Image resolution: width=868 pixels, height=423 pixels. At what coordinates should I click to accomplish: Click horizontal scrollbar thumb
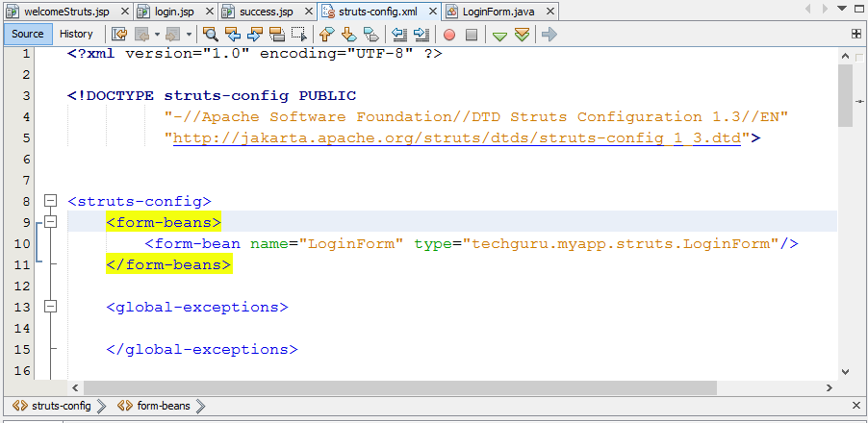[399, 387]
